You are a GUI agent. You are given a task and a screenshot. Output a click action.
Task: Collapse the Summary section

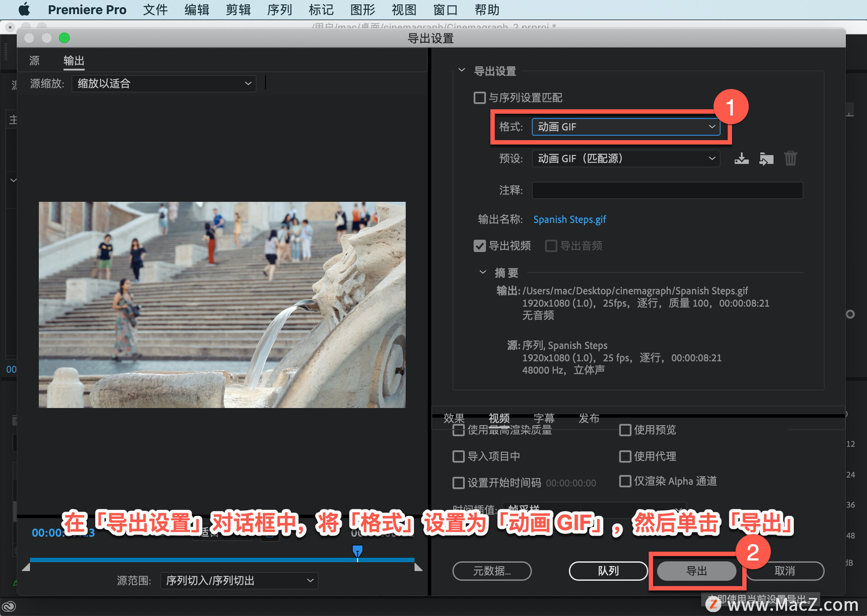483,272
